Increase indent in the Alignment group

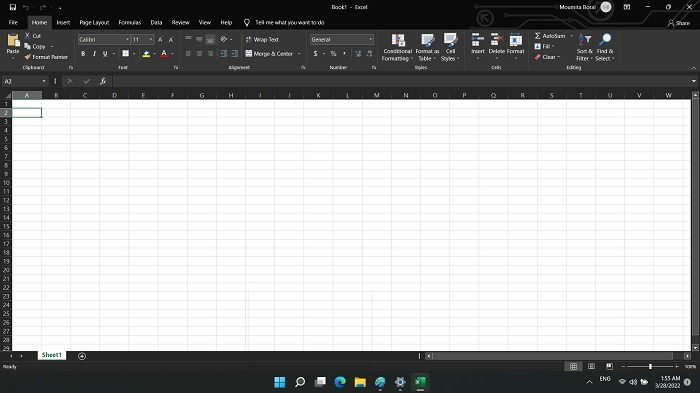point(234,54)
